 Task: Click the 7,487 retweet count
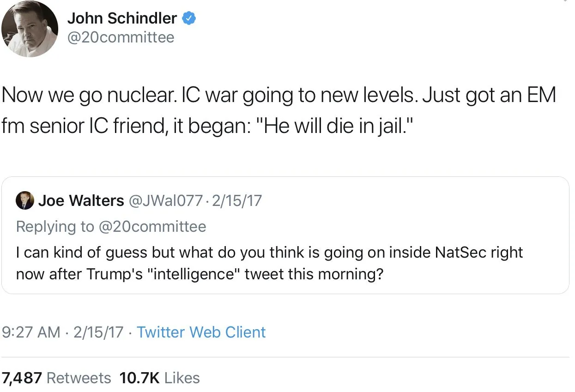22,378
